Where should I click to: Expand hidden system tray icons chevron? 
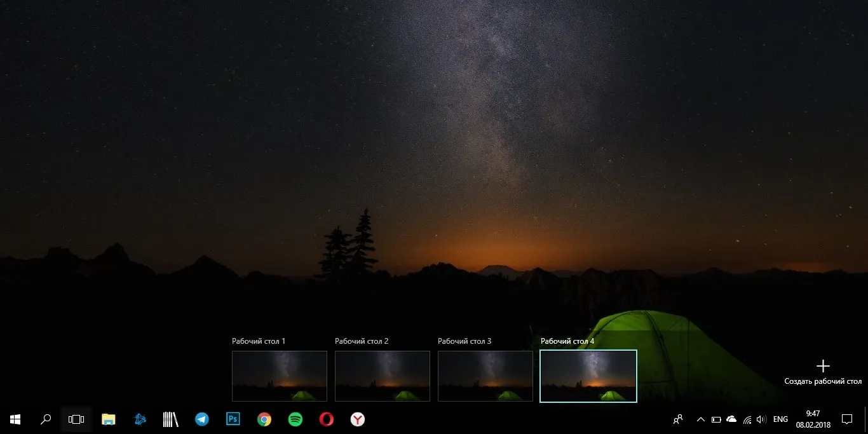click(701, 419)
